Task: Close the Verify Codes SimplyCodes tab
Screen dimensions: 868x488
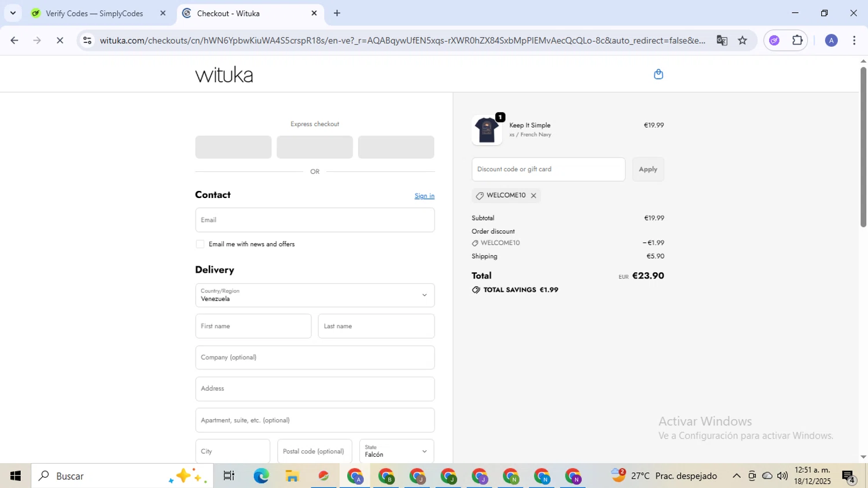Action: tap(163, 13)
